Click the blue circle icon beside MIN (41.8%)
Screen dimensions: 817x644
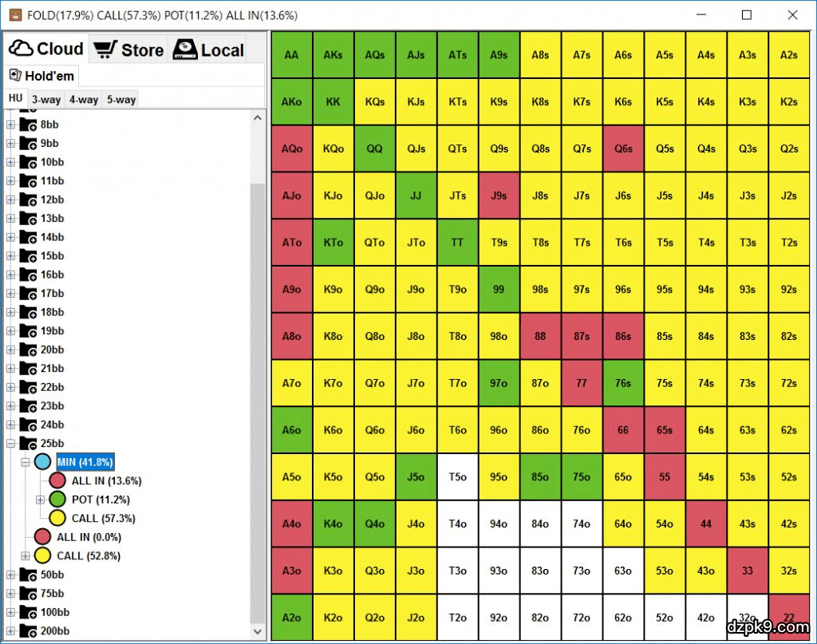tap(42, 462)
